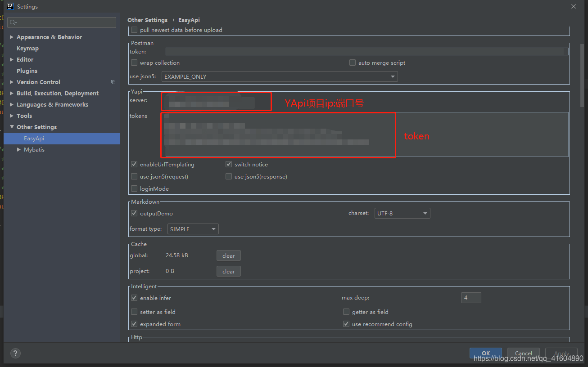Select Plugins in settings tree
This screenshot has width=588, height=367.
pyautogui.click(x=27, y=71)
